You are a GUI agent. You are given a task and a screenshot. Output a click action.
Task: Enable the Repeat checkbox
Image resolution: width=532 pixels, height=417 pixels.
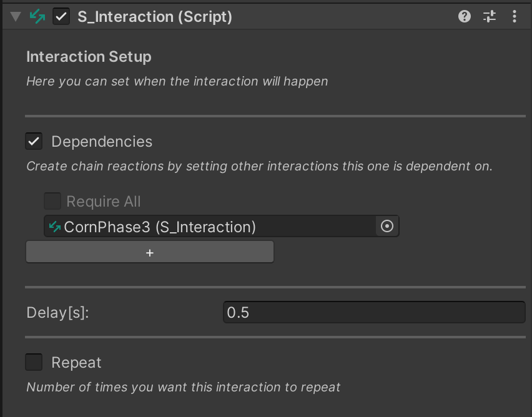click(x=34, y=363)
